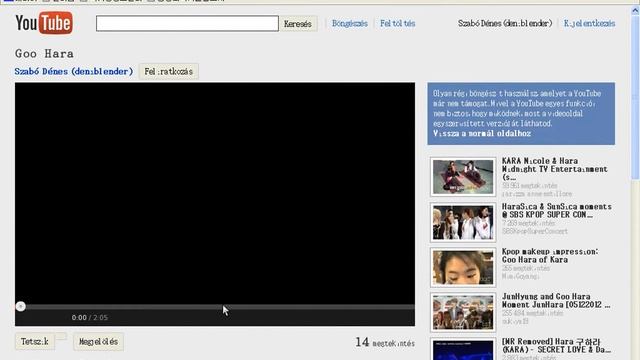Click the video player area

(x=215, y=193)
